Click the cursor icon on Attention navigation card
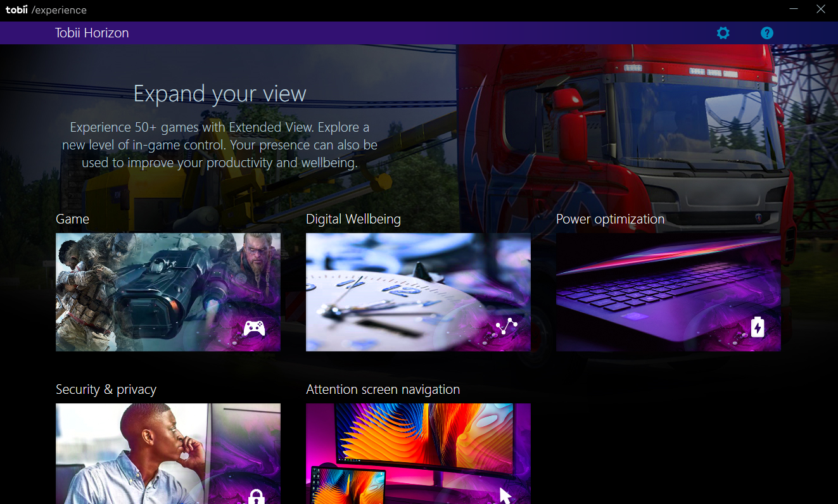 tap(505, 495)
